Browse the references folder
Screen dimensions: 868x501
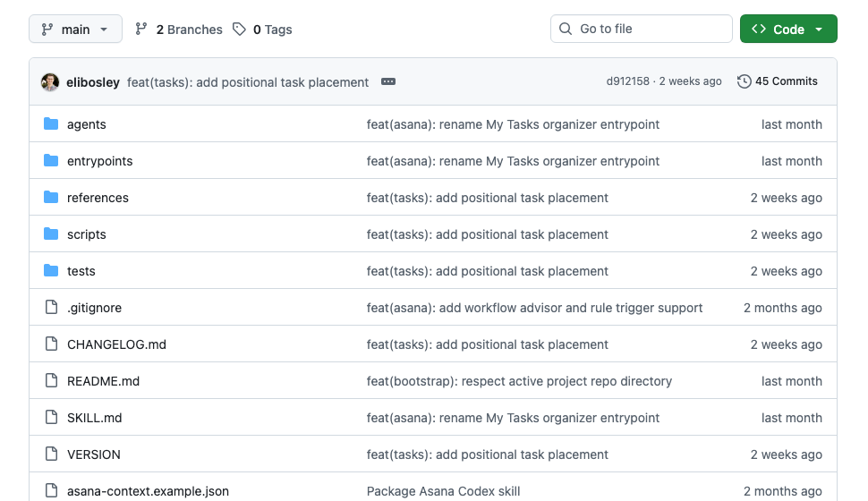98,198
